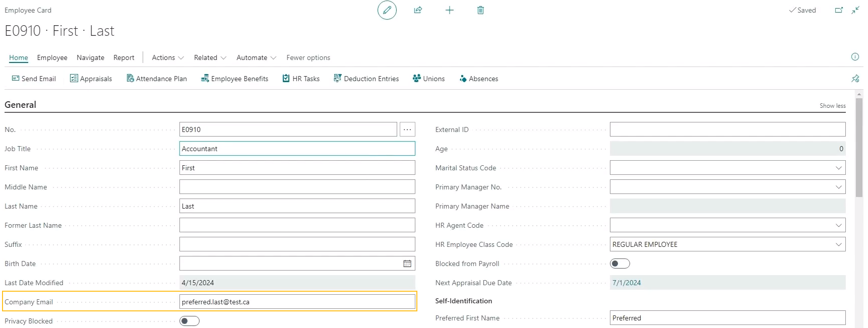Expand the Marital Status Code dropdown

coord(838,168)
